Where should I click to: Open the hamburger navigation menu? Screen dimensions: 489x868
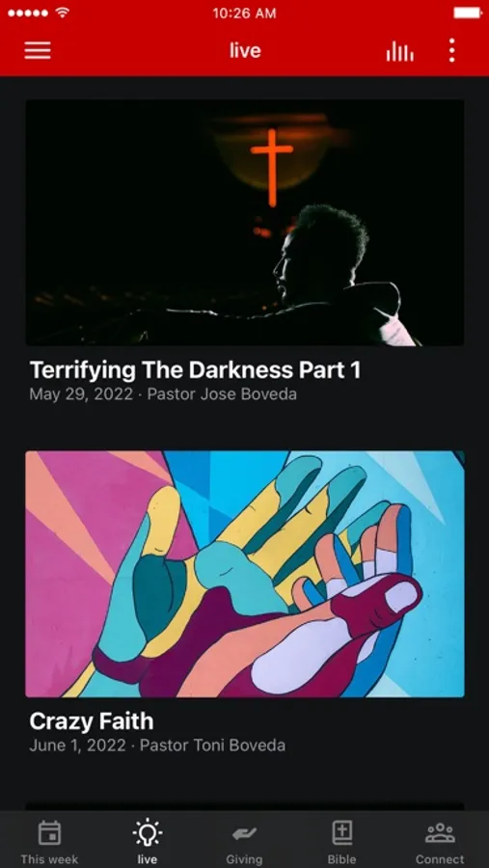(38, 50)
